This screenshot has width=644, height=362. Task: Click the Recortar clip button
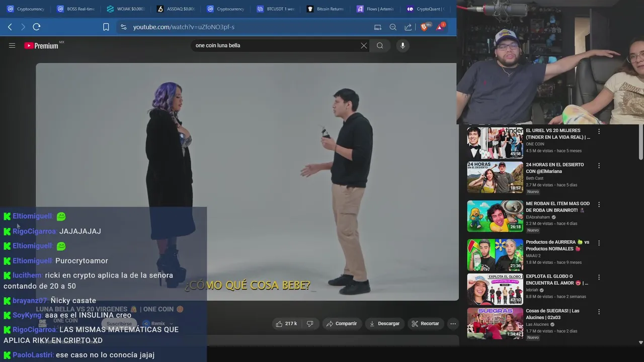click(x=426, y=324)
